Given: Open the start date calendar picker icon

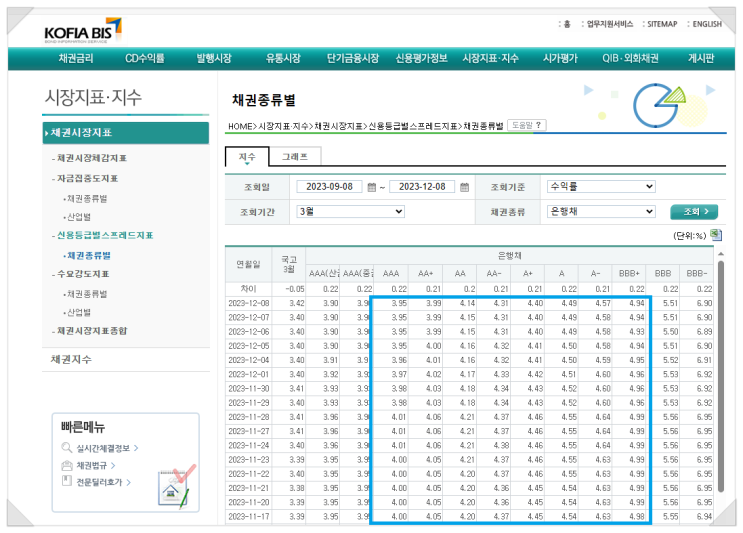Looking at the screenshot, I should click(371, 187).
